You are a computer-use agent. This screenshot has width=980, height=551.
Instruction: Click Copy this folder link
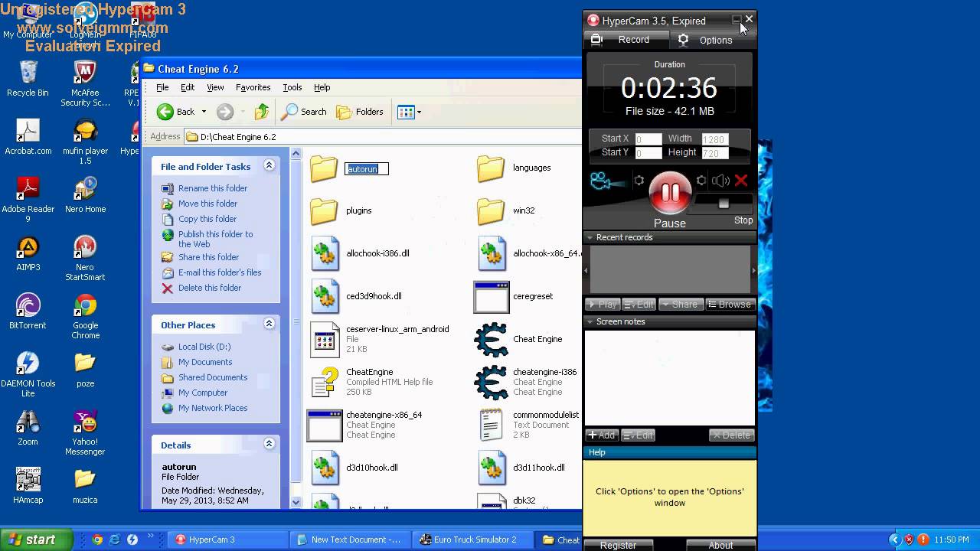[207, 219]
